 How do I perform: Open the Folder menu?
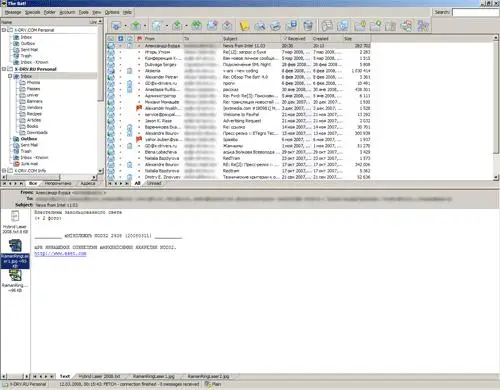[x=49, y=12]
